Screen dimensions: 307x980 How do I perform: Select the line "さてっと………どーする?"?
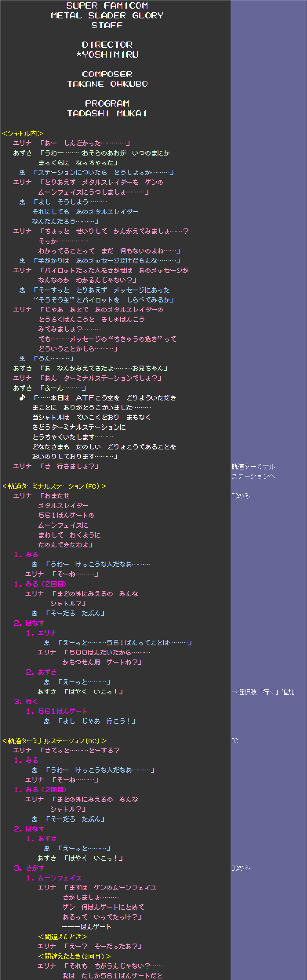pyautogui.click(x=80, y=750)
